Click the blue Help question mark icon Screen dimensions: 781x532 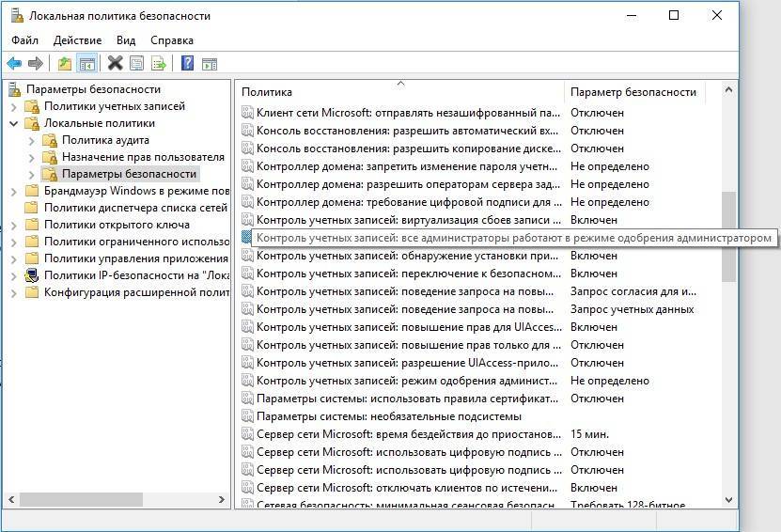pyautogui.click(x=187, y=63)
